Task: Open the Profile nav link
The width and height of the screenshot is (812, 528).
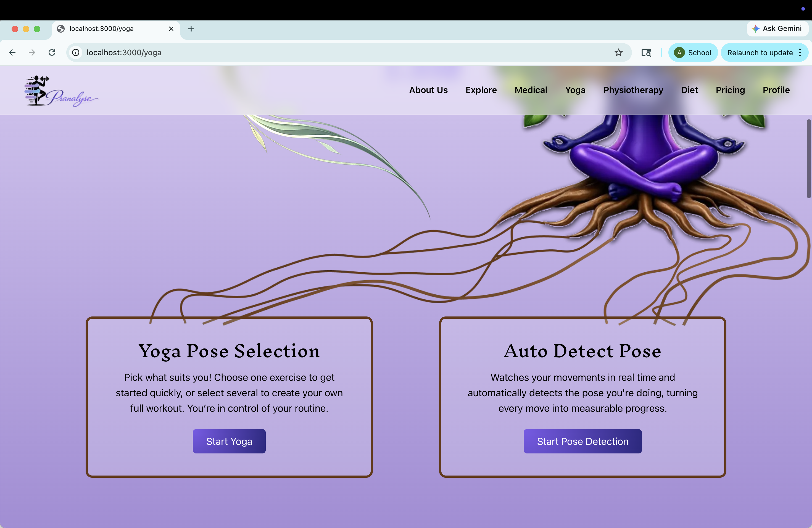Action: click(776, 90)
